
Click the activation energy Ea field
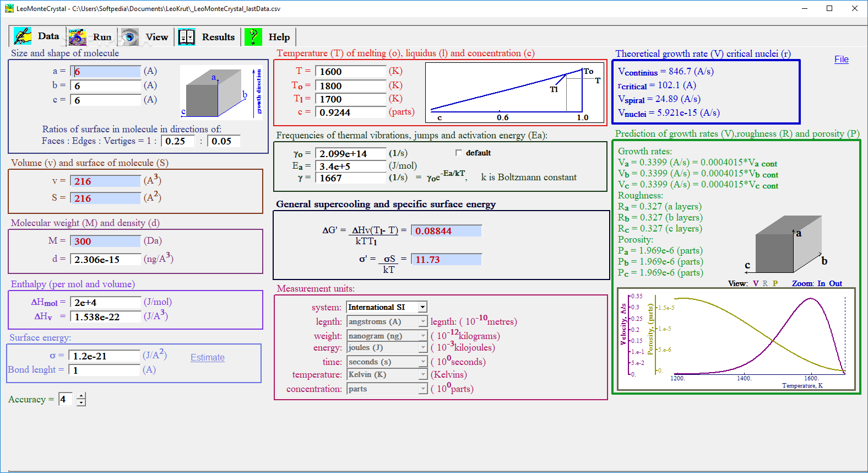point(351,166)
